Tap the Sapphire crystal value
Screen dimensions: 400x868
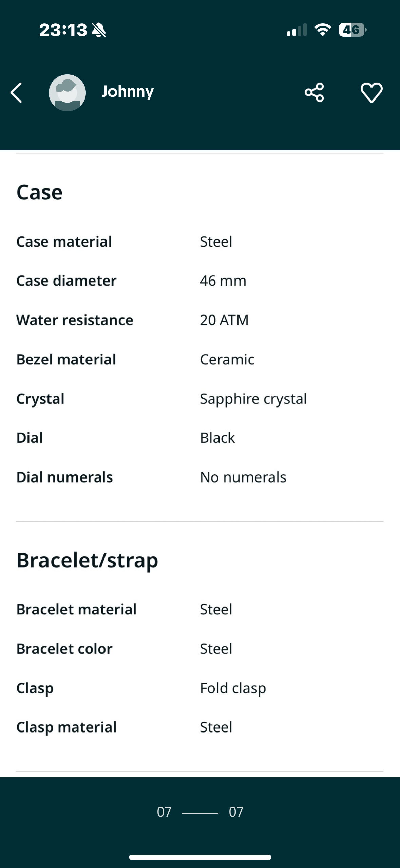pos(253,399)
